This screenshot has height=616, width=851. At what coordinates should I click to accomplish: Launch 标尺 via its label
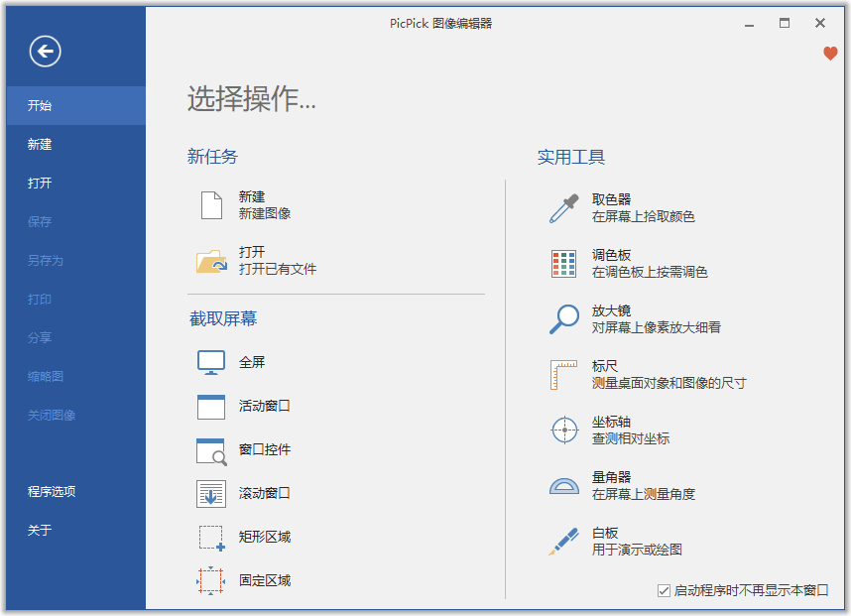pos(605,366)
